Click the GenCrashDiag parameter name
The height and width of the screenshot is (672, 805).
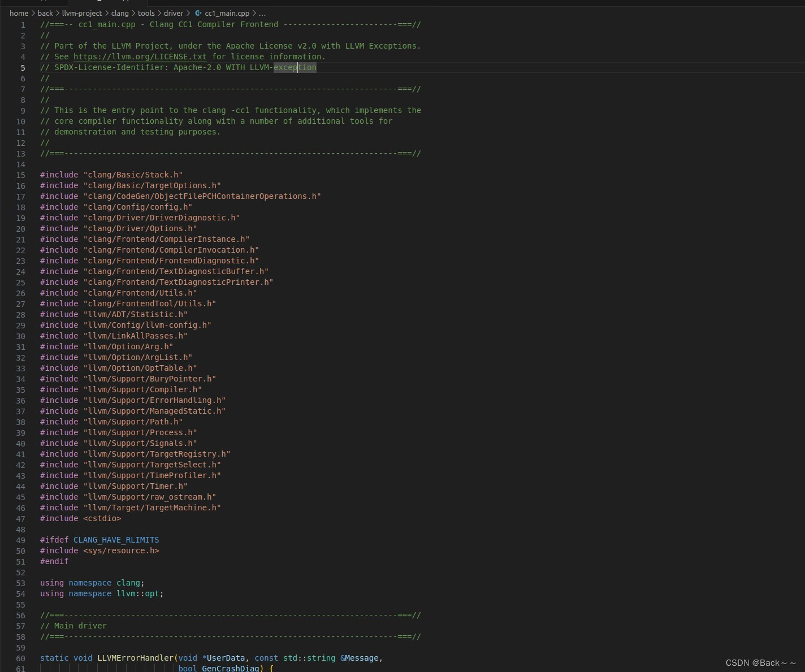(231, 668)
